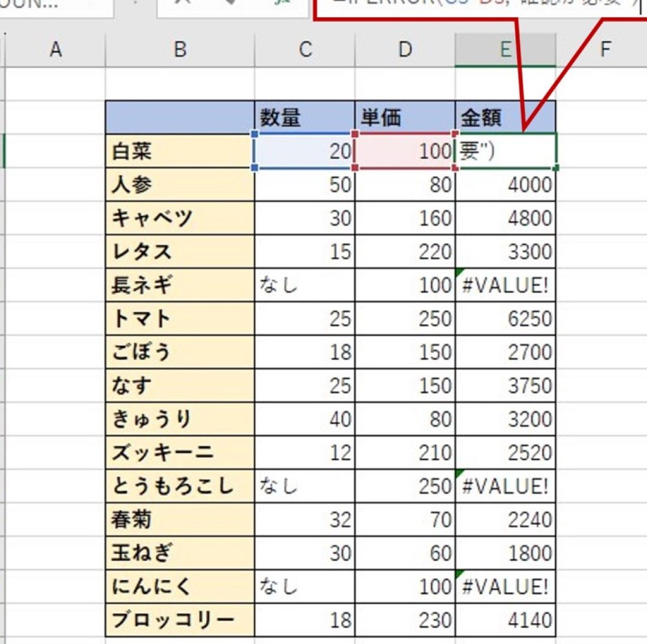
Task: Select unit price 100 in 白菜 row
Action: (x=405, y=151)
